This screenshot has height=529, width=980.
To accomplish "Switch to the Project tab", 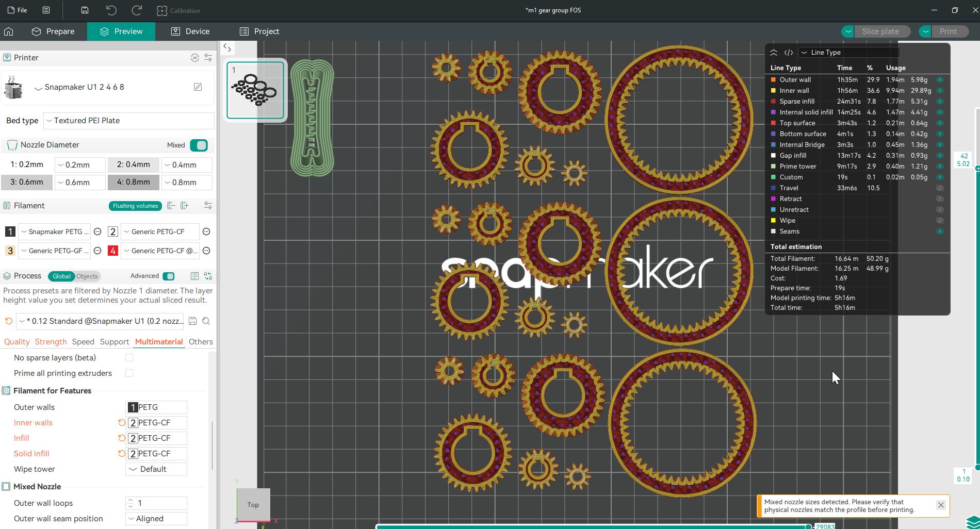I will pos(259,31).
